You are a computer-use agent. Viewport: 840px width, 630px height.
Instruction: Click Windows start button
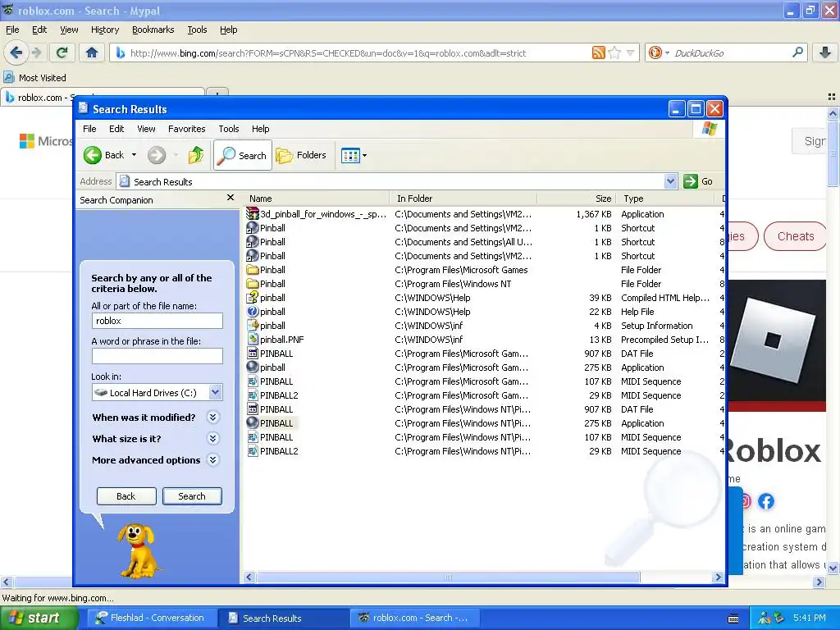[39, 618]
